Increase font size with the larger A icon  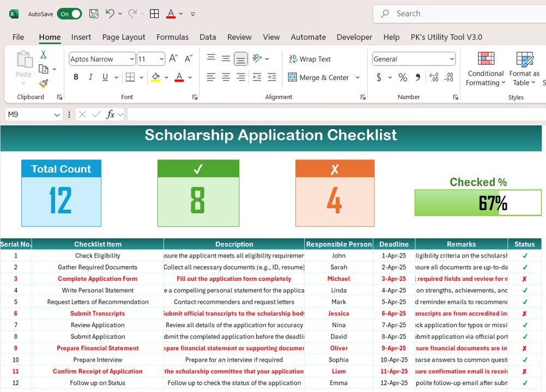click(173, 58)
